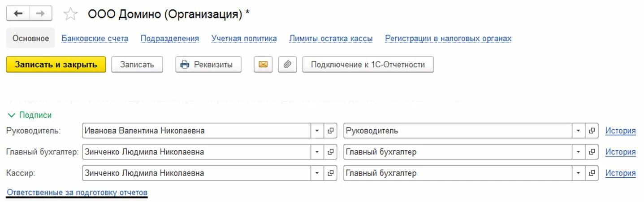This screenshot has height=202, width=644.
Task: Collapse the Подписи section
Action: [x=12, y=115]
